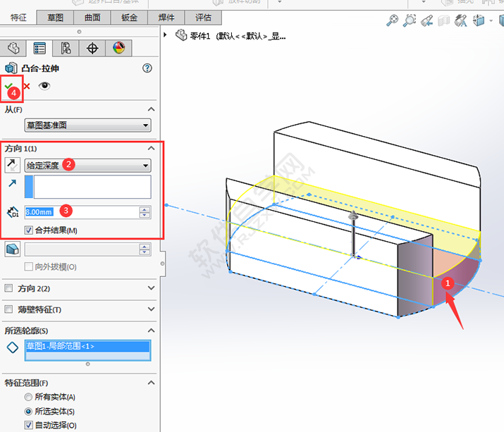Toggle detailed preview eye icon
The width and height of the screenshot is (504, 432).
tap(44, 86)
